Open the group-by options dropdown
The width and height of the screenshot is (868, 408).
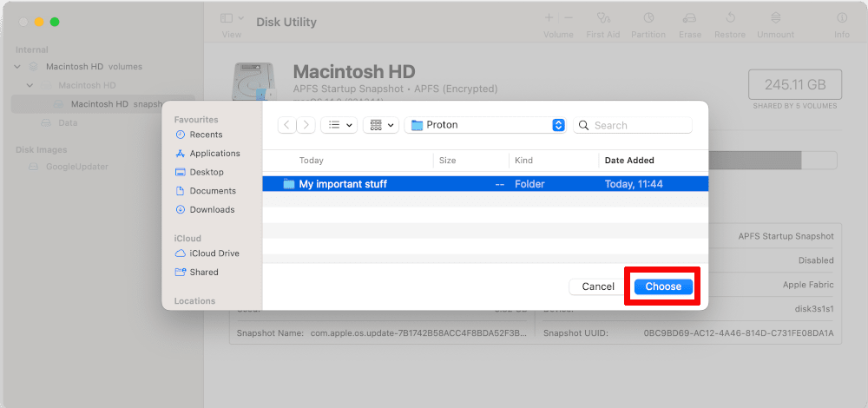381,125
